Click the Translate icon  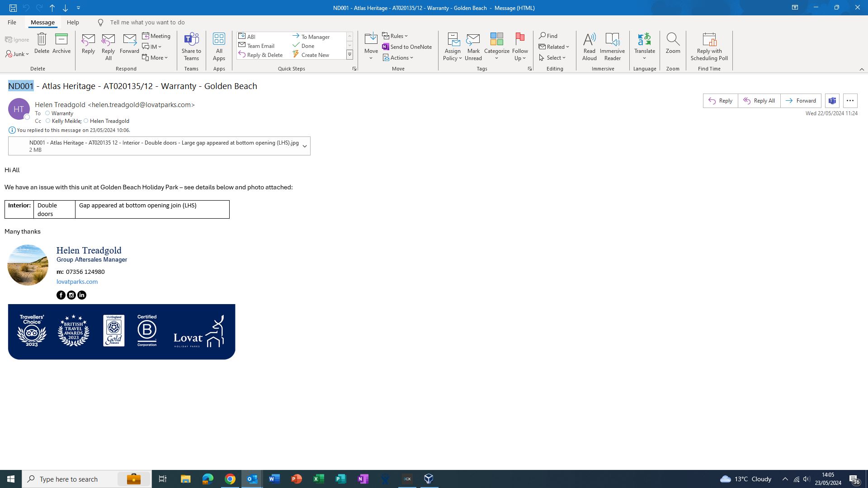(x=644, y=40)
